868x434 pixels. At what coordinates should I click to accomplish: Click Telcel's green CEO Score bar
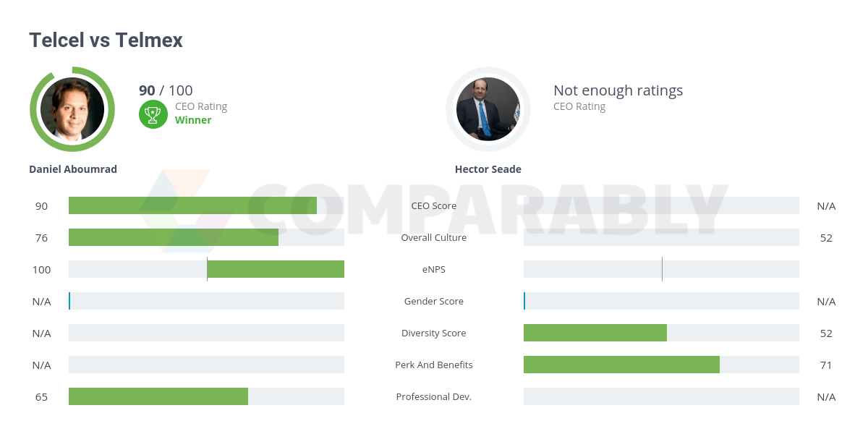(192, 205)
